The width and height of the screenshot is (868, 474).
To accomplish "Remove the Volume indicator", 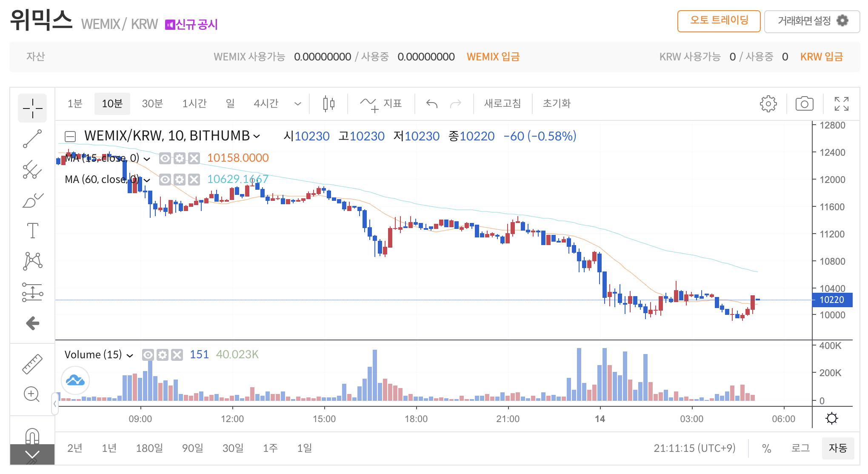I will tap(177, 355).
